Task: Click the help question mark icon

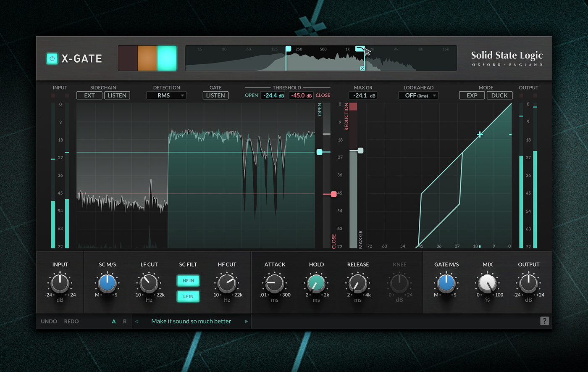Action: (x=544, y=321)
